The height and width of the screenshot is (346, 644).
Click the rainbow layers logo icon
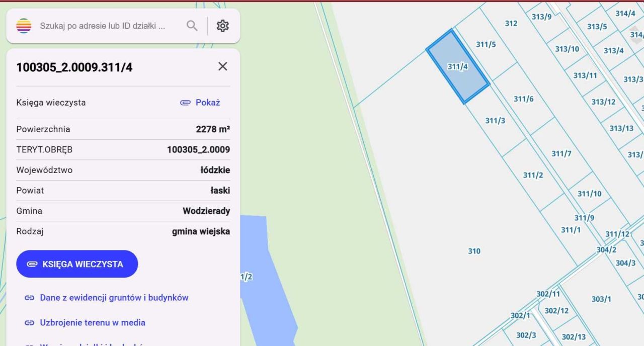pos(24,26)
